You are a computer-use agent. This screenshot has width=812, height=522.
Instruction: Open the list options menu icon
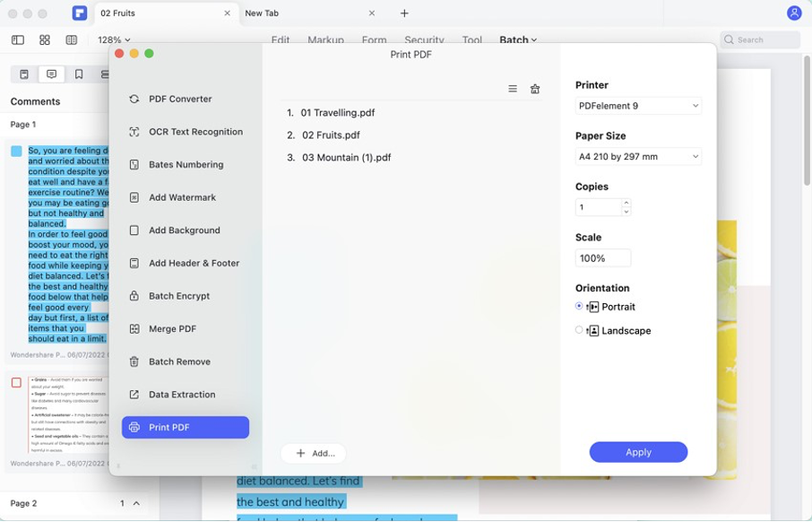pos(513,89)
